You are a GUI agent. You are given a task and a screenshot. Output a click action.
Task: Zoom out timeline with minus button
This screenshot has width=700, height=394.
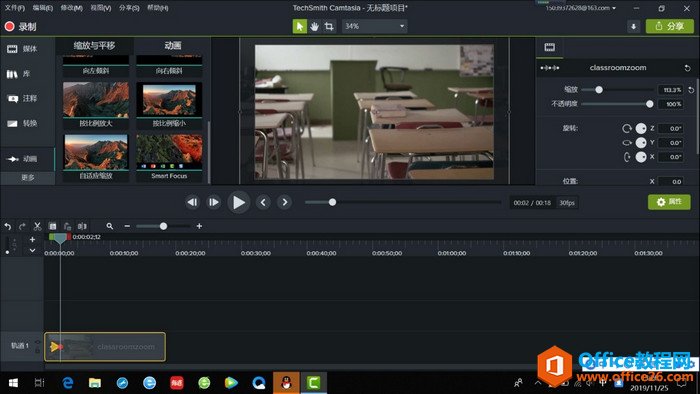point(127,226)
